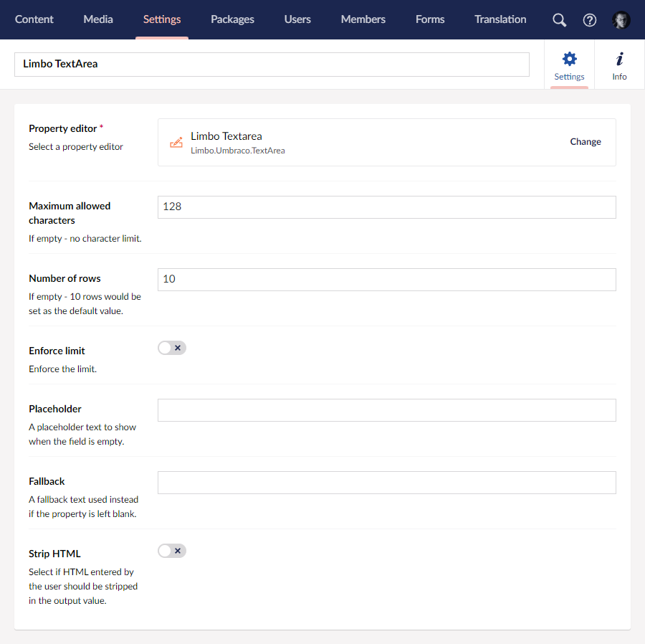The height and width of the screenshot is (644, 645).
Task: Open the help question mark icon
Action: 590,20
